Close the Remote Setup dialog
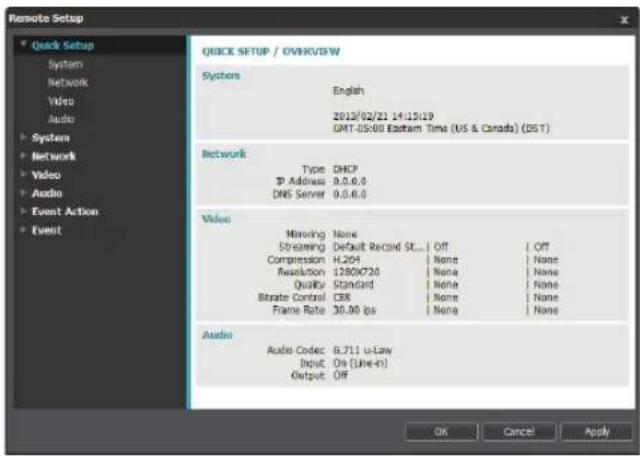Image resolution: width=640 pixels, height=456 pixels. point(624,20)
